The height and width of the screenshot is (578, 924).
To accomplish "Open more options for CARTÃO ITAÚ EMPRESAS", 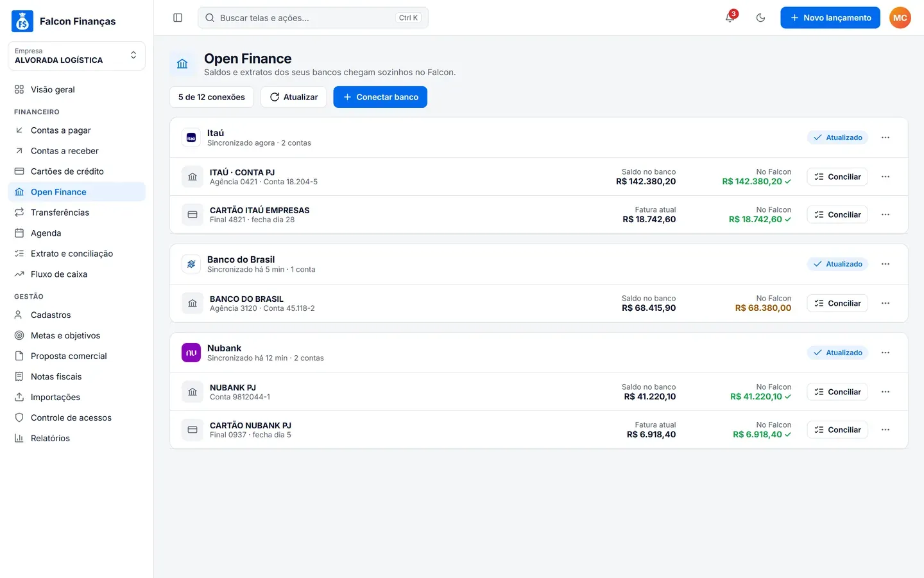I will tap(886, 215).
